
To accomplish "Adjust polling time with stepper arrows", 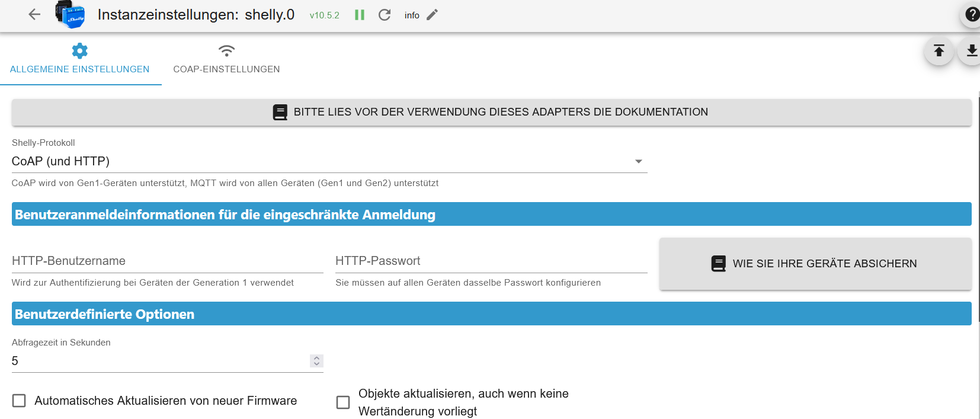I will pyautogui.click(x=316, y=361).
